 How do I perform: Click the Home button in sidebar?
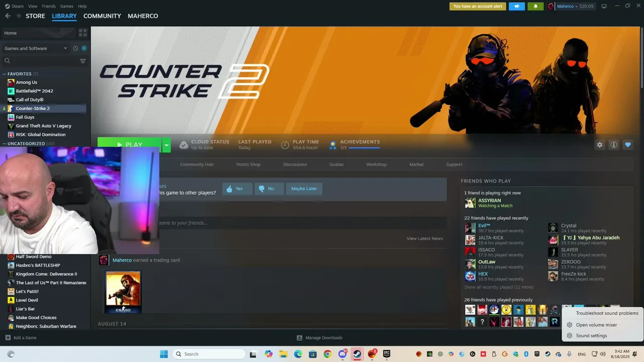point(38,33)
